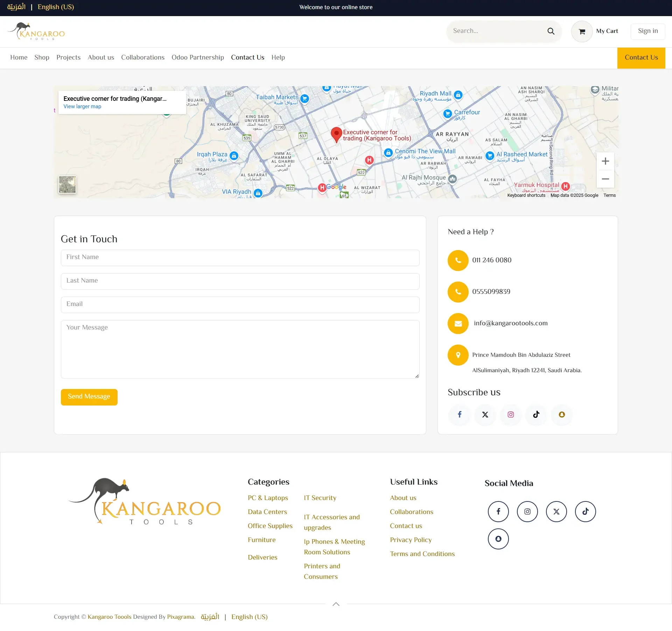672x631 pixels.
Task: Click the search magnifier icon
Action: pyautogui.click(x=551, y=31)
